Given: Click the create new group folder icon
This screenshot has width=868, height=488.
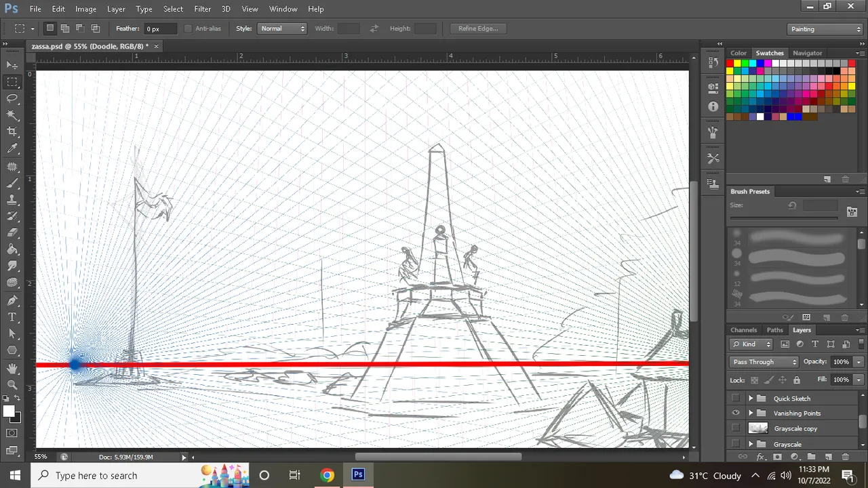Looking at the screenshot, I should [812, 457].
